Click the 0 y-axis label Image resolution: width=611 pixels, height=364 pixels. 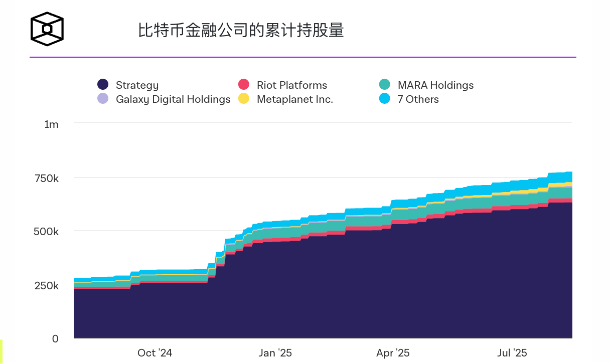(x=55, y=339)
